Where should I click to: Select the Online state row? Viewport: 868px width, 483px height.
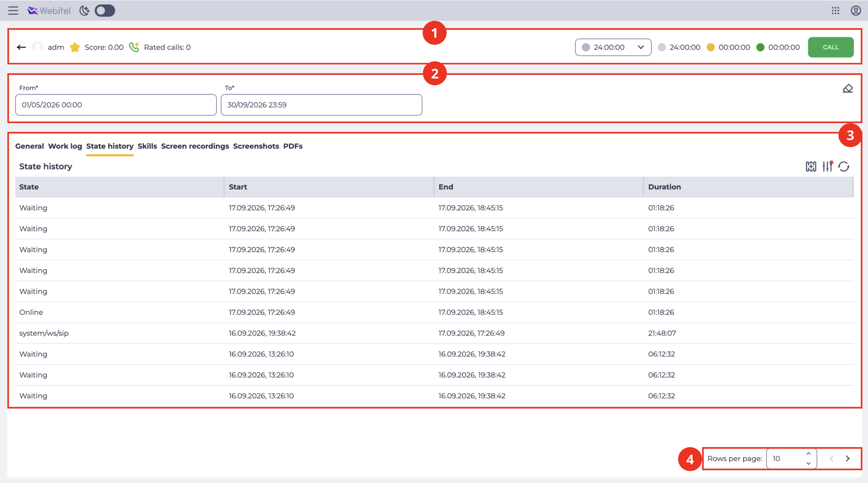click(434, 312)
